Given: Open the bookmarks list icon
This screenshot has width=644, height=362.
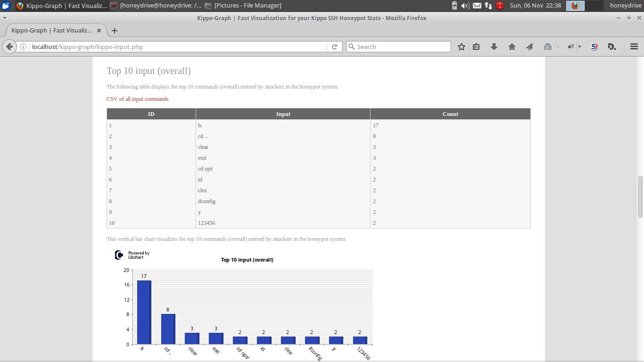Looking at the screenshot, I should click(476, 47).
